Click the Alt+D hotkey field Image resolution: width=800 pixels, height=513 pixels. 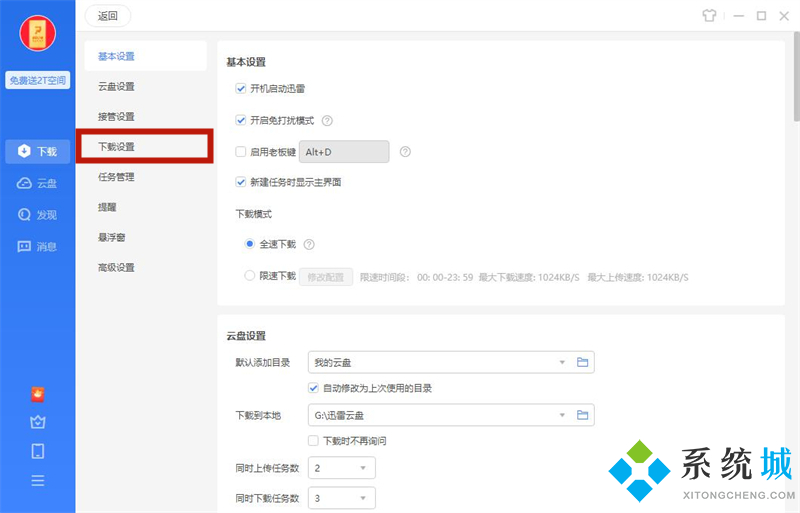coord(344,152)
